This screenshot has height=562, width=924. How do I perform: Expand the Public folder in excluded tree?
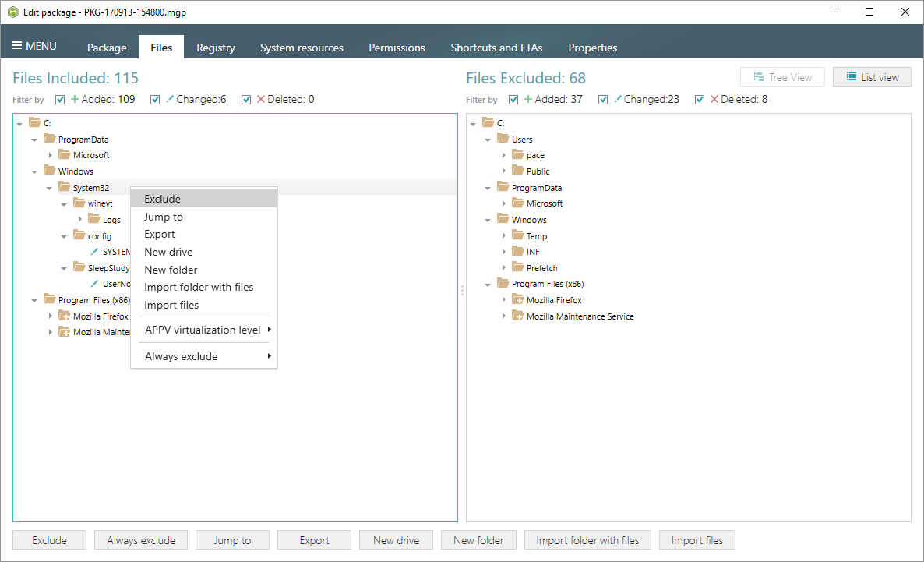[x=504, y=171]
